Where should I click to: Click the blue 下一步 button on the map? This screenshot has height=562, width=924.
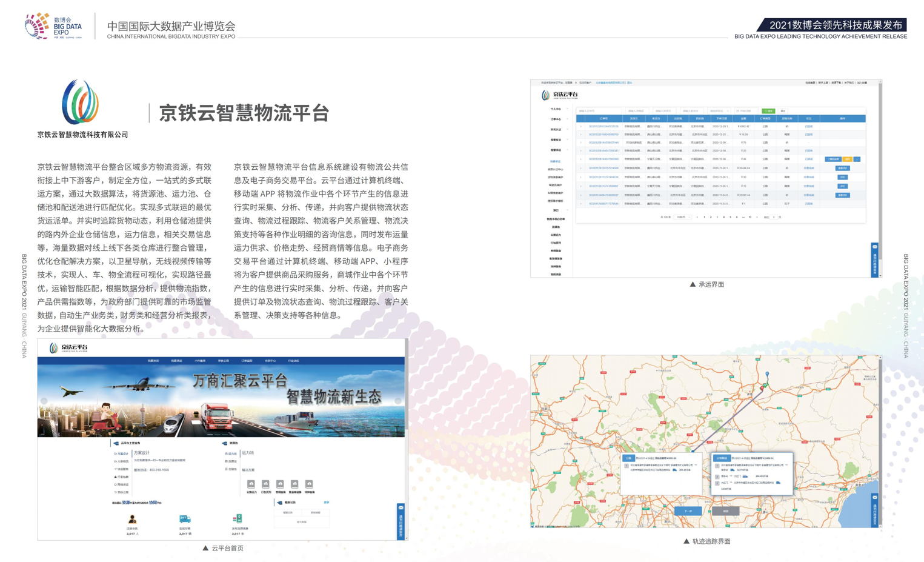[688, 511]
